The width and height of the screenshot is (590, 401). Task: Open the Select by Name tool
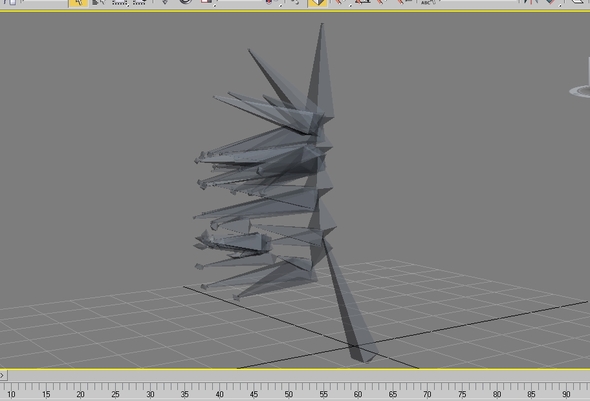click(99, 2)
